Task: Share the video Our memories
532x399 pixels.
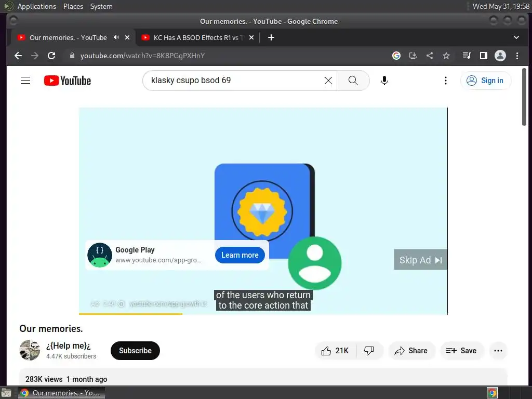Action: [411, 351]
